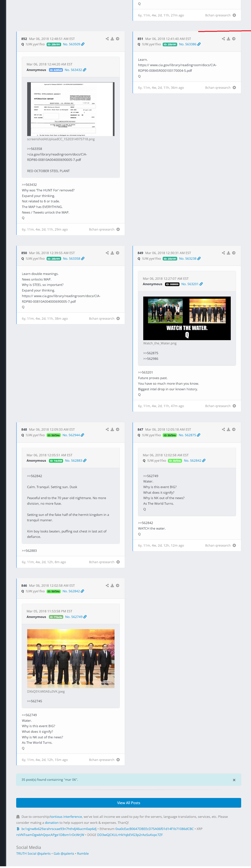The image size is (251, 868).
Task: Open post number link No. 563386
Action: tap(188, 44)
